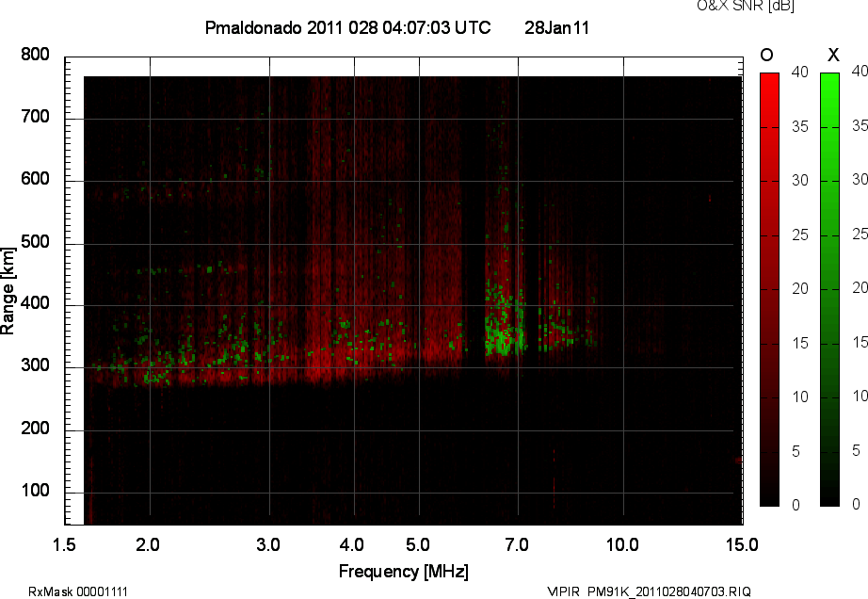Click the 100 range axis label
Screen dimensions: 868x599
click(36, 491)
